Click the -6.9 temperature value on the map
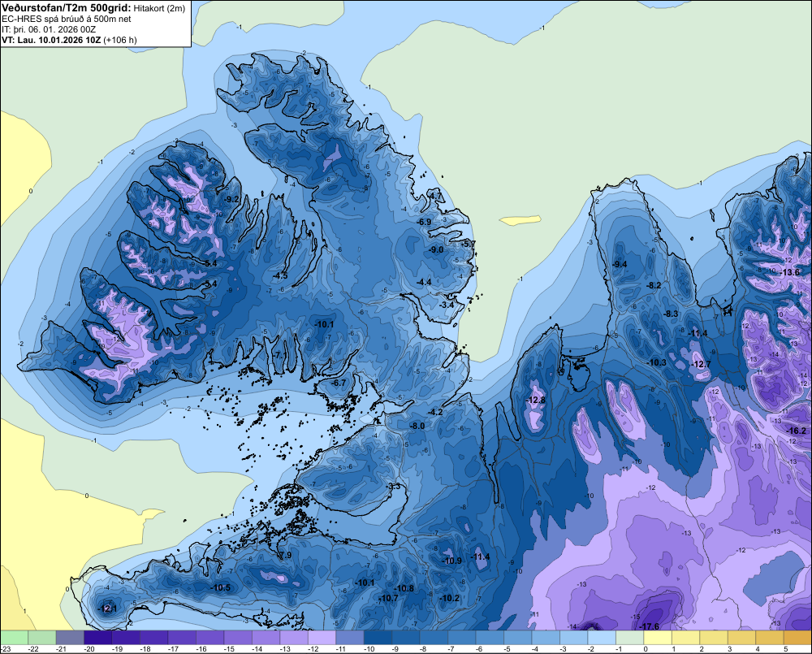This screenshot has width=812, height=654. (424, 222)
